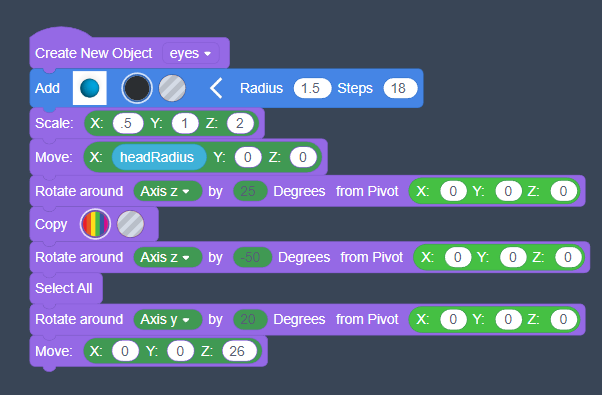Pick the black color swatch in Add block
Screen dimensions: 602x395
pos(137,88)
